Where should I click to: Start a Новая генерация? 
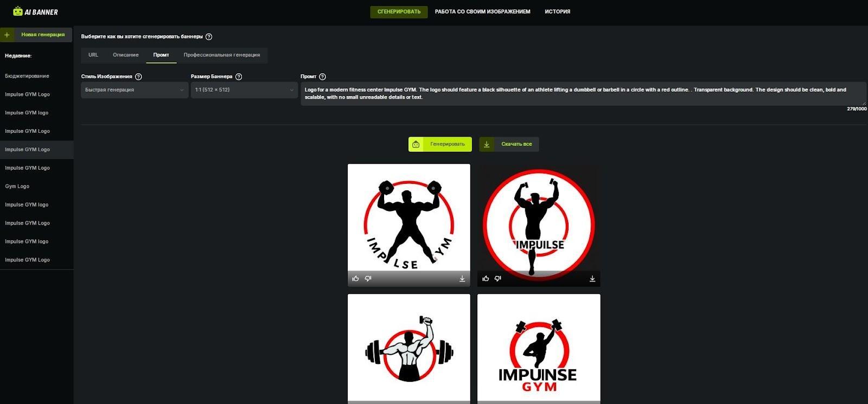[x=36, y=35]
